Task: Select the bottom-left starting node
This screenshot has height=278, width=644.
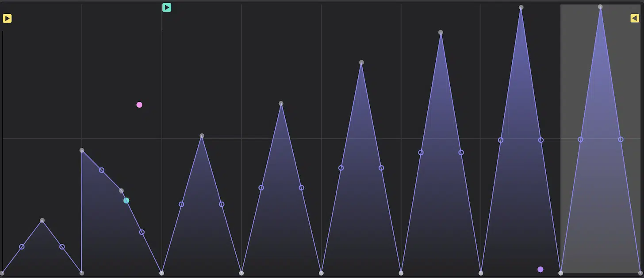Action: coord(2,273)
